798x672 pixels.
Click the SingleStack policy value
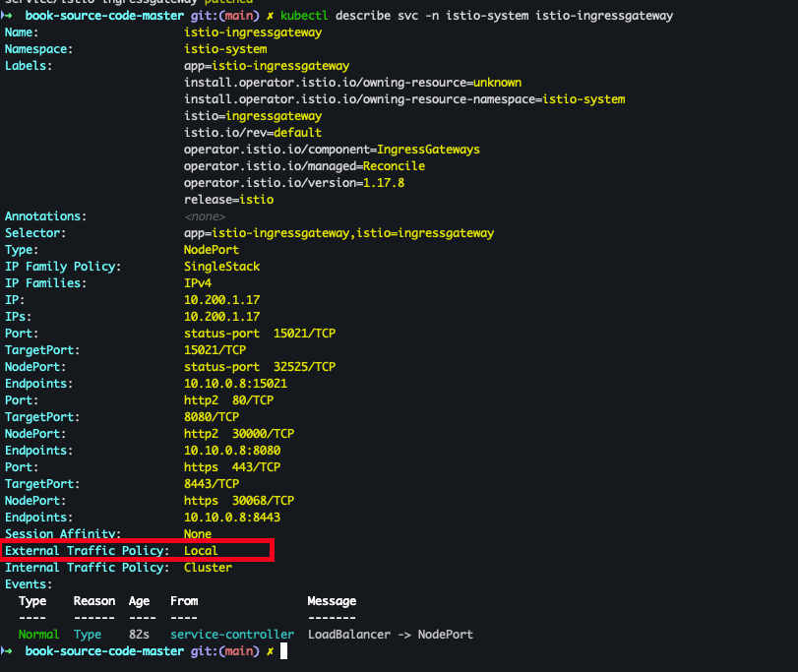tap(222, 267)
